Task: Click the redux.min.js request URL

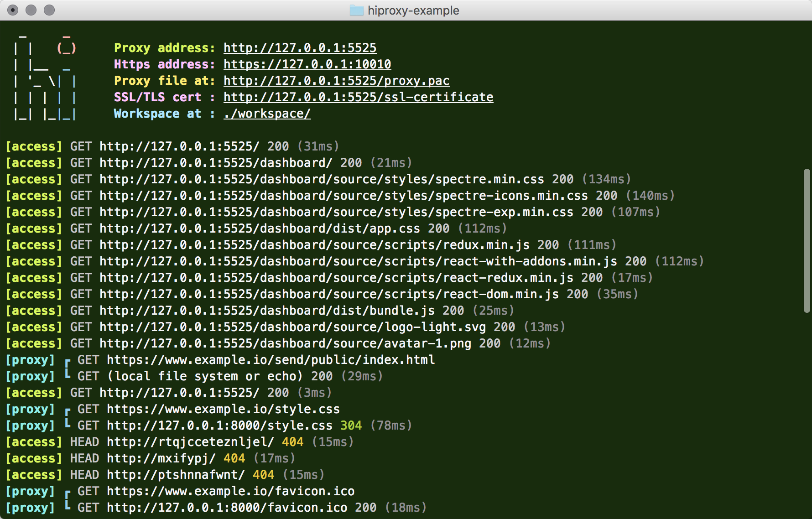Action: [x=315, y=245]
